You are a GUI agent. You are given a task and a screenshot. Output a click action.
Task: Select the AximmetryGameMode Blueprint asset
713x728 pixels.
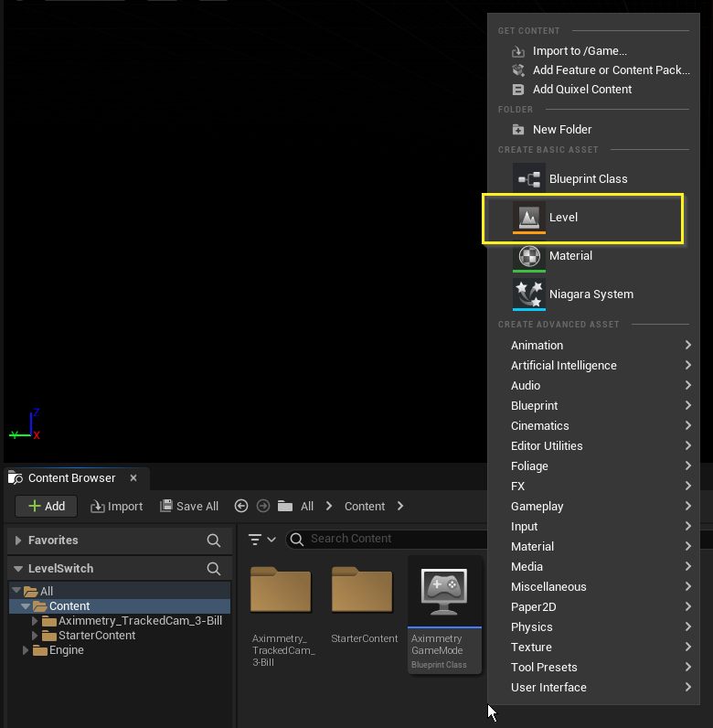tap(444, 614)
